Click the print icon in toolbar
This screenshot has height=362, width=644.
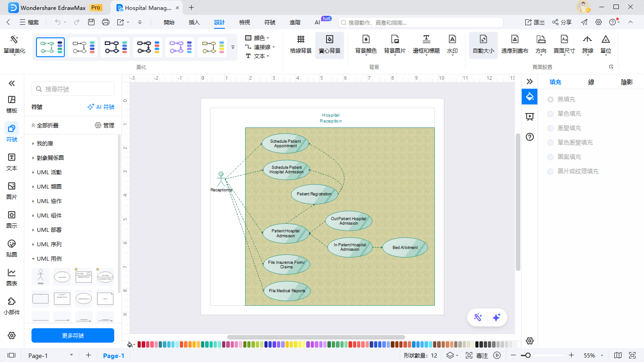(106, 22)
